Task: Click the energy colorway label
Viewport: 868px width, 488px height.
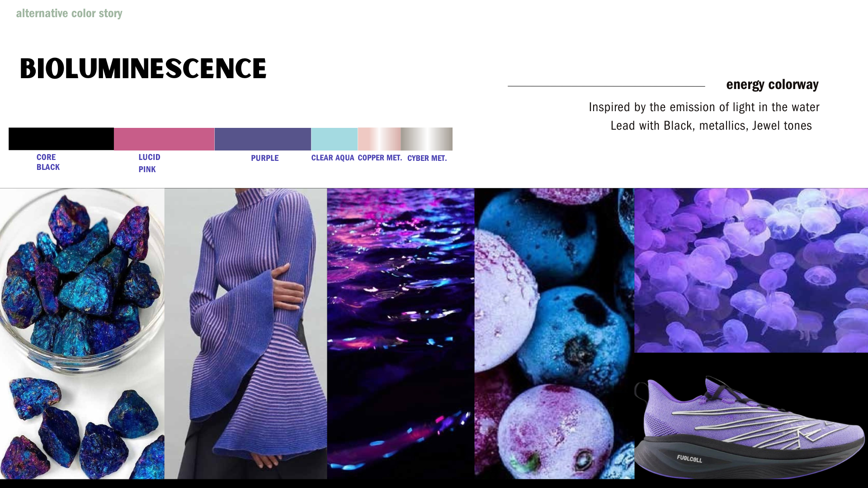Action: [x=772, y=84]
